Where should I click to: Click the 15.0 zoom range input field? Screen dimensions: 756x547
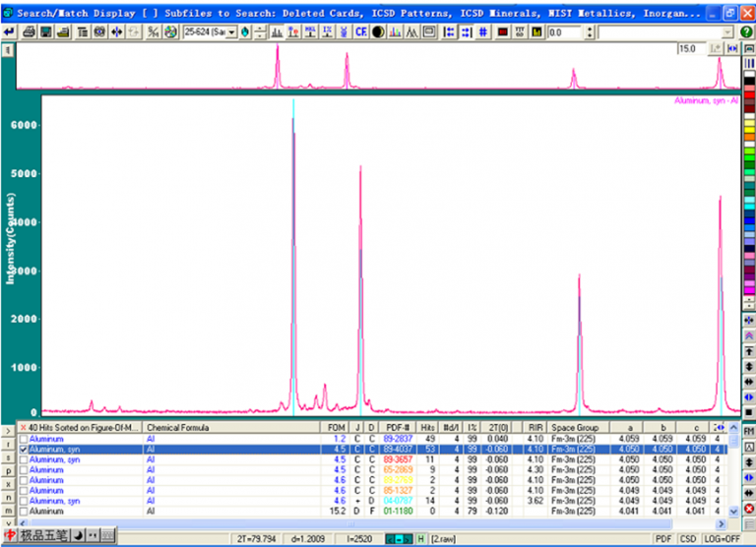tap(691, 48)
